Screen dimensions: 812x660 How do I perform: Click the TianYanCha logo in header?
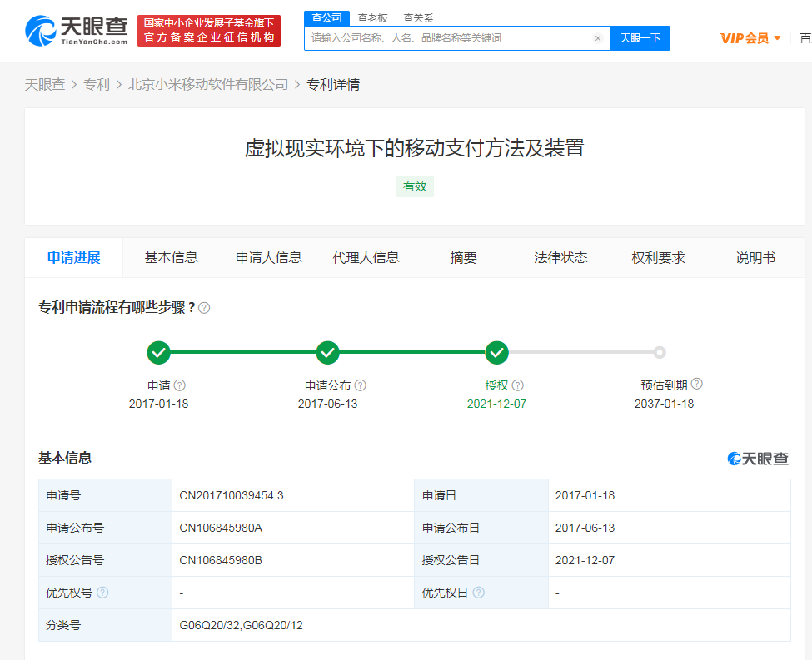[x=77, y=31]
